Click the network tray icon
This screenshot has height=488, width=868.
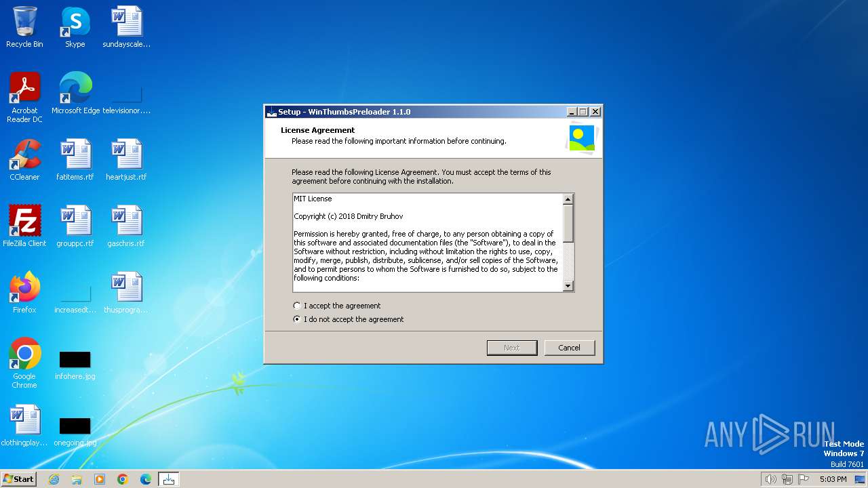pyautogui.click(x=787, y=479)
